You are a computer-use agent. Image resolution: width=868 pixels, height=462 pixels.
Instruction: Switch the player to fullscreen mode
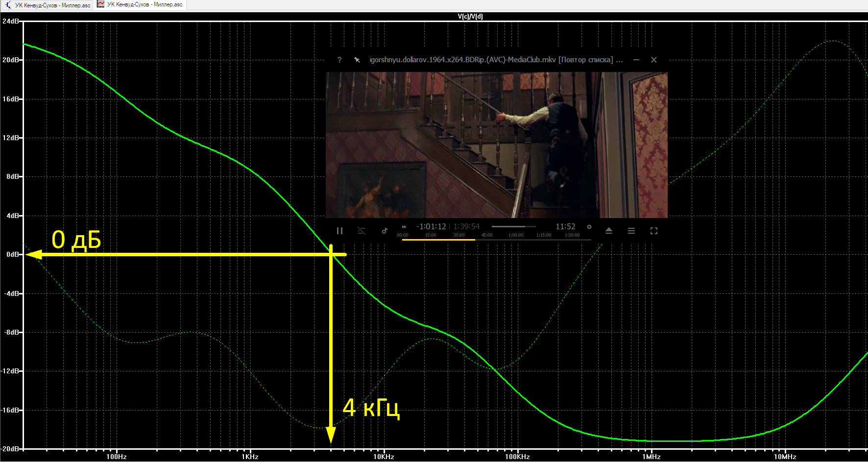(x=654, y=231)
